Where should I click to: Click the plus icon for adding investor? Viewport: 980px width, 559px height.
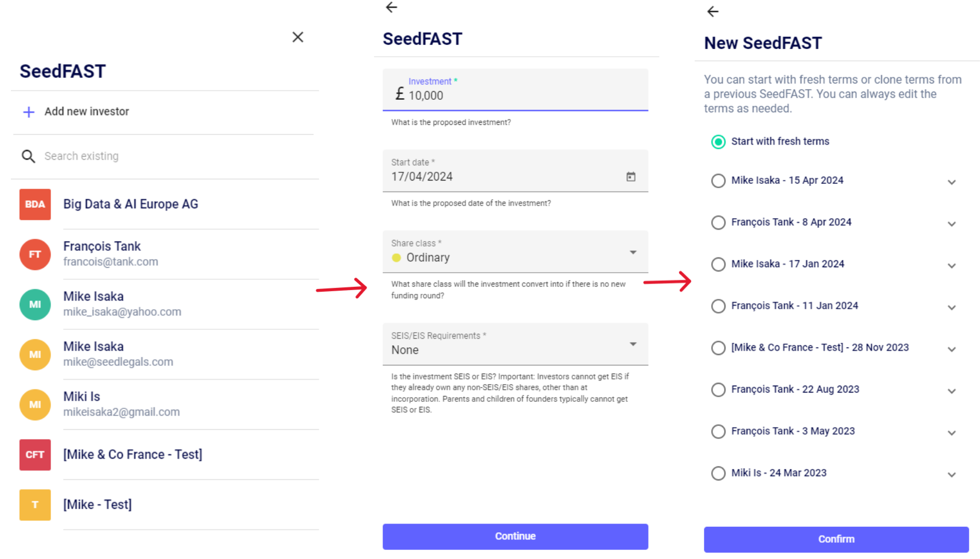point(29,112)
